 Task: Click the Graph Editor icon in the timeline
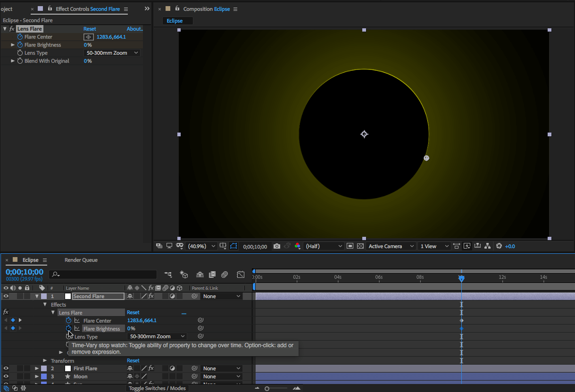(x=241, y=275)
